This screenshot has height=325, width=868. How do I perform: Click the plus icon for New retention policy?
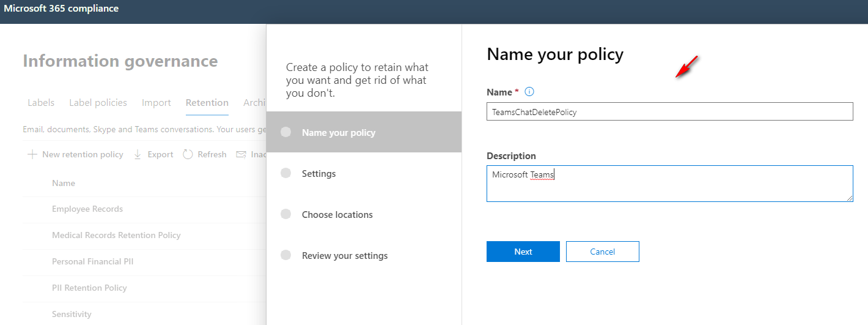(x=32, y=154)
